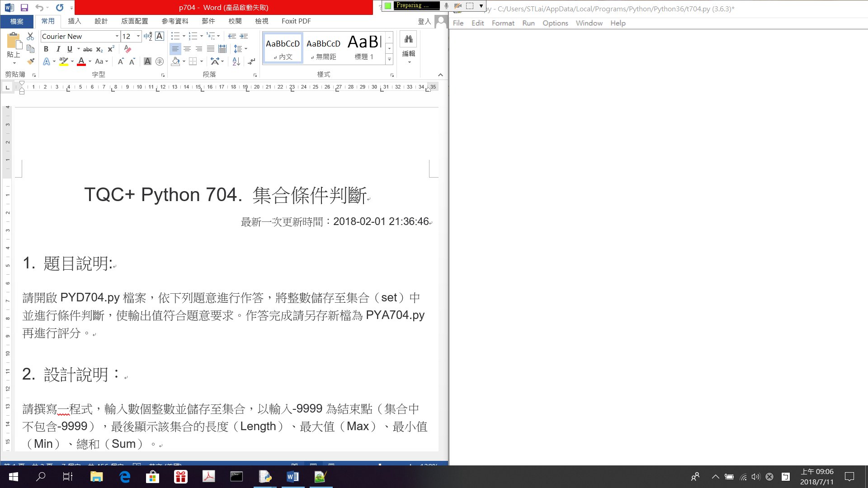868x488 pixels.
Task: Open the Borders dropdown arrow
Action: (x=202, y=61)
